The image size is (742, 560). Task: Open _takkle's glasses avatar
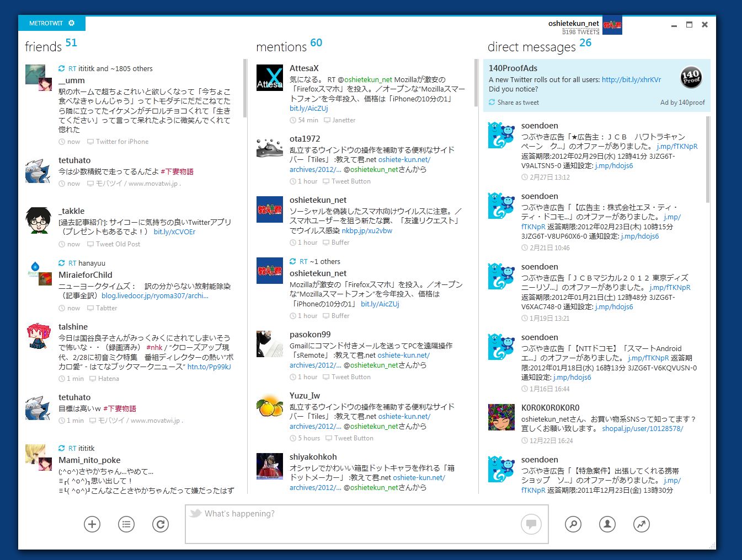(x=38, y=220)
